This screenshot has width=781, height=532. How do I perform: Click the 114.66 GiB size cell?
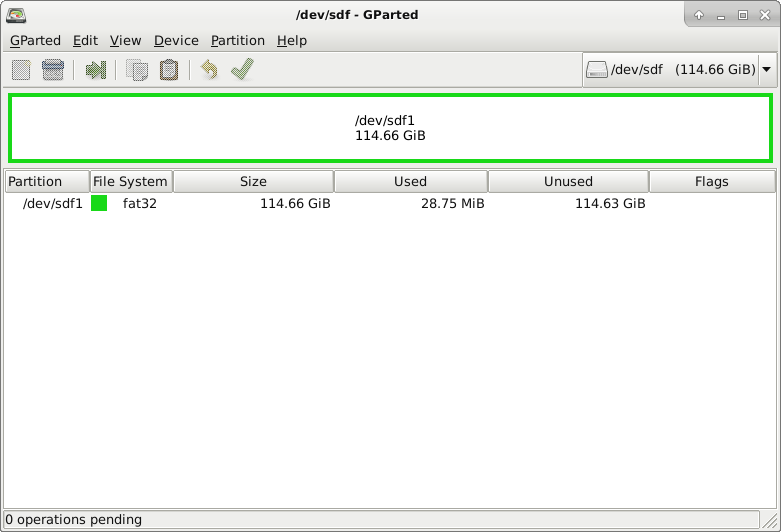295,203
